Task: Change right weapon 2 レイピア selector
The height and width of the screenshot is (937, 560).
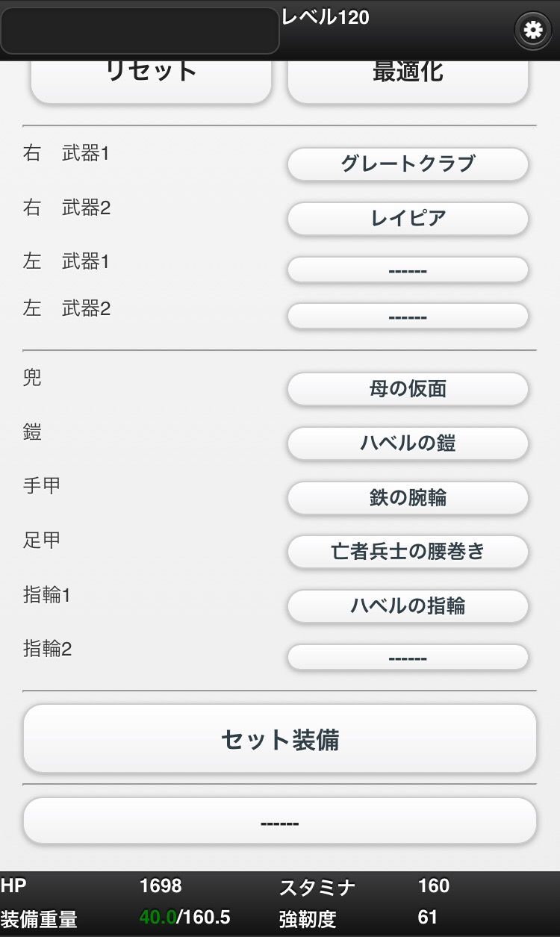Action: (x=408, y=218)
